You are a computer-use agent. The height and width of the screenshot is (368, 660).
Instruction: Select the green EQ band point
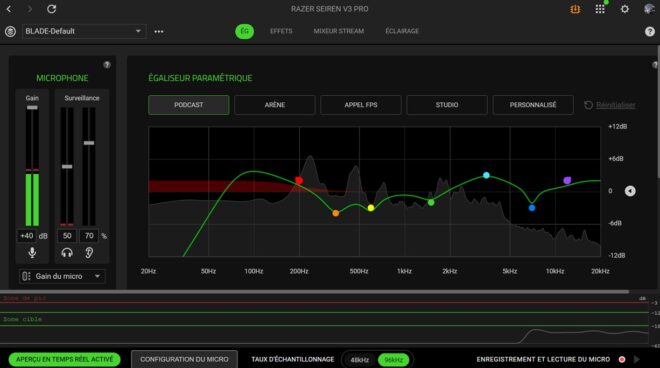(431, 203)
